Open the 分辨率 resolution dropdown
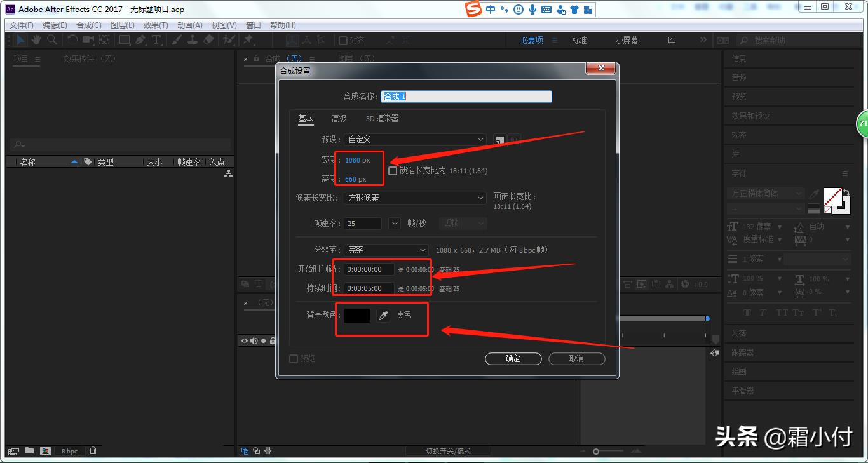The image size is (868, 463). click(x=387, y=250)
